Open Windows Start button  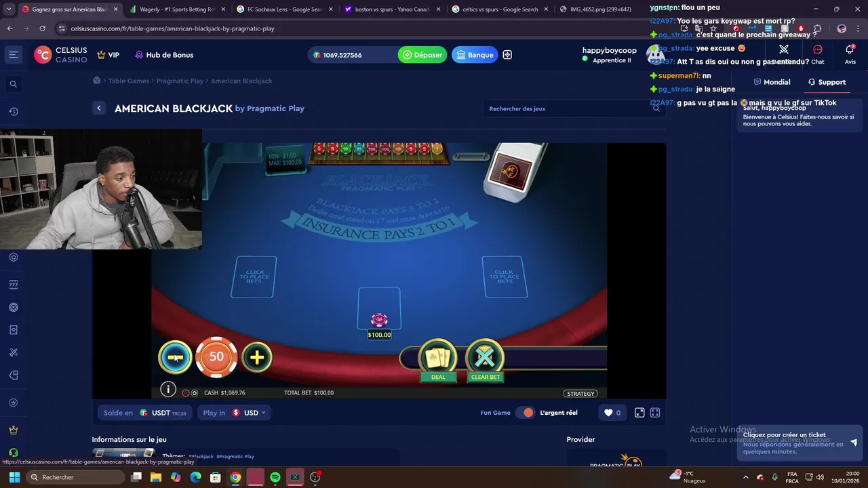click(14, 477)
